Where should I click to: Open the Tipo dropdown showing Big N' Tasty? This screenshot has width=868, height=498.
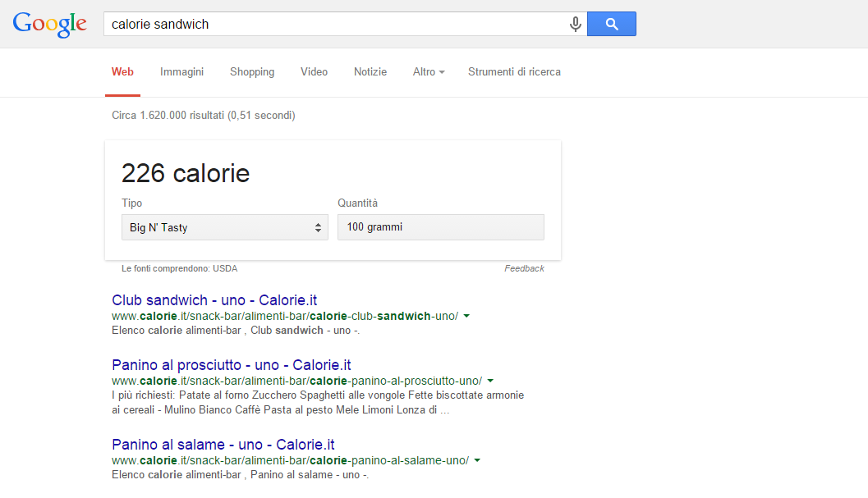point(225,227)
